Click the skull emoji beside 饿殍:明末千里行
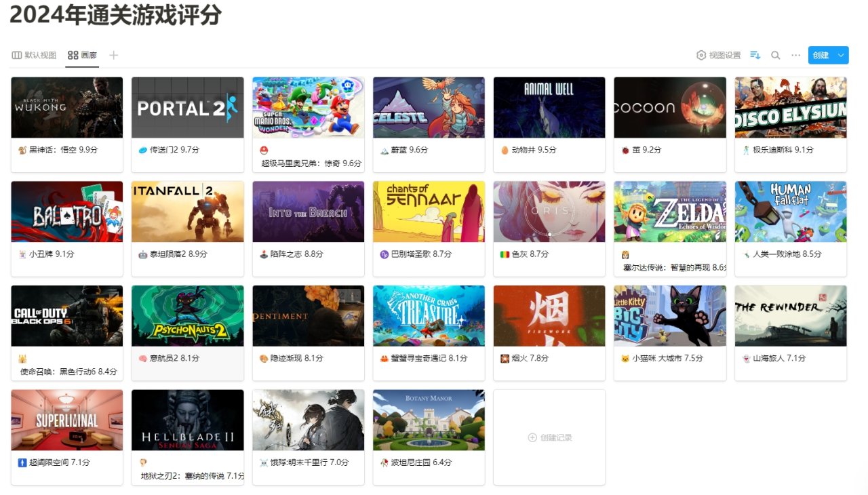This screenshot has width=868, height=495. 263,462
